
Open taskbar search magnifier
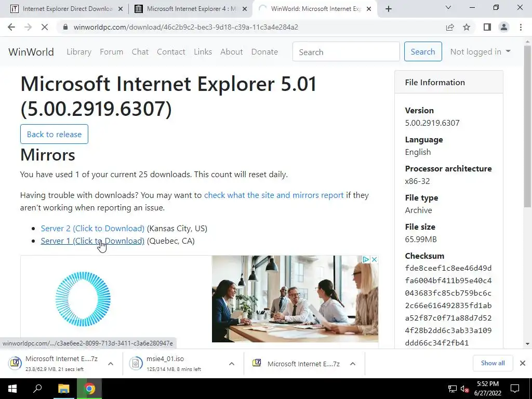point(37,389)
